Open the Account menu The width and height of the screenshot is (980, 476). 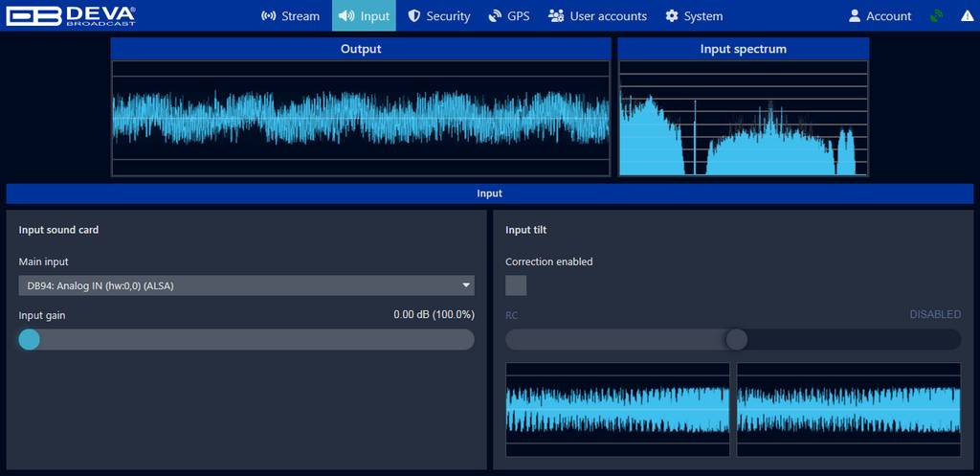880,16
